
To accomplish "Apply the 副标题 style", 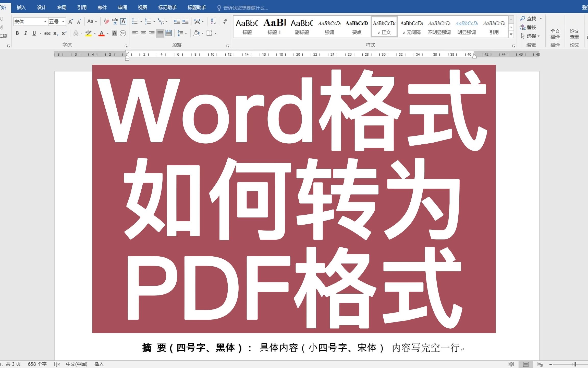I will (x=302, y=27).
